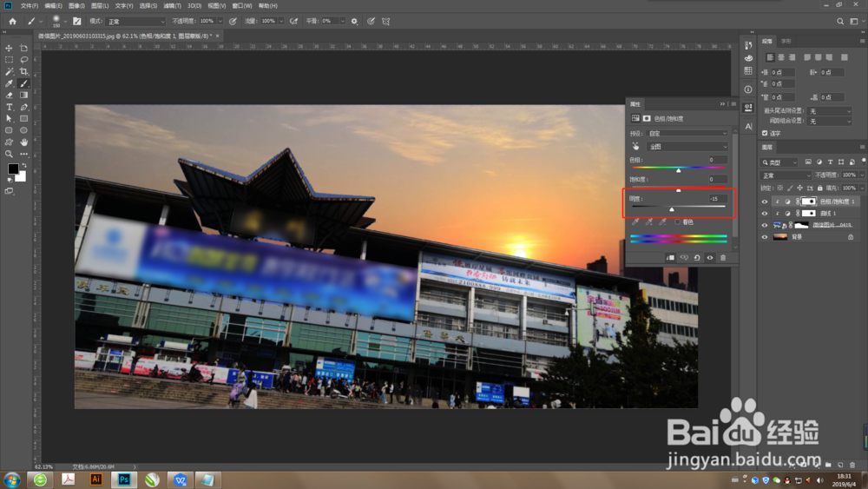This screenshot has height=489, width=868.
Task: Swap foreground and background colors
Action: coord(23,166)
